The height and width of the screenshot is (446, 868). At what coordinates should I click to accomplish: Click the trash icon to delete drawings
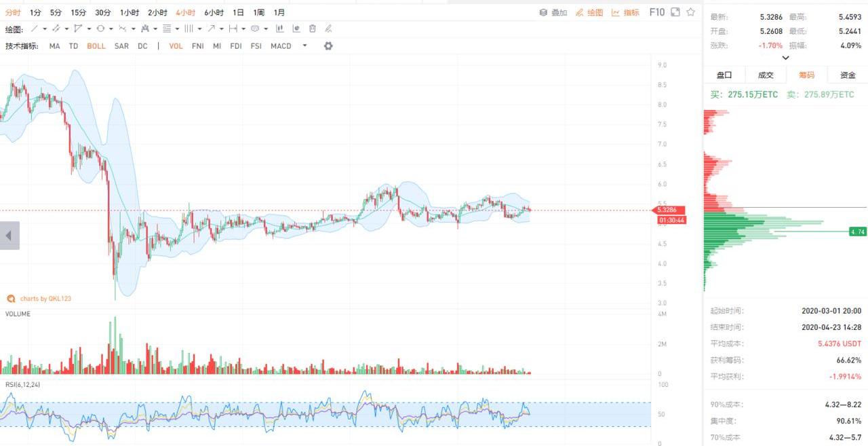pos(313,29)
